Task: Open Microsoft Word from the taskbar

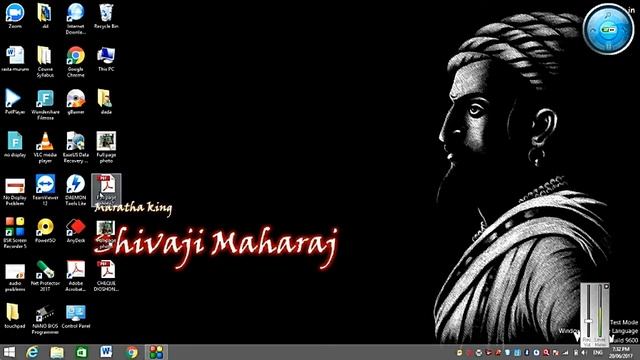Action: click(106, 352)
